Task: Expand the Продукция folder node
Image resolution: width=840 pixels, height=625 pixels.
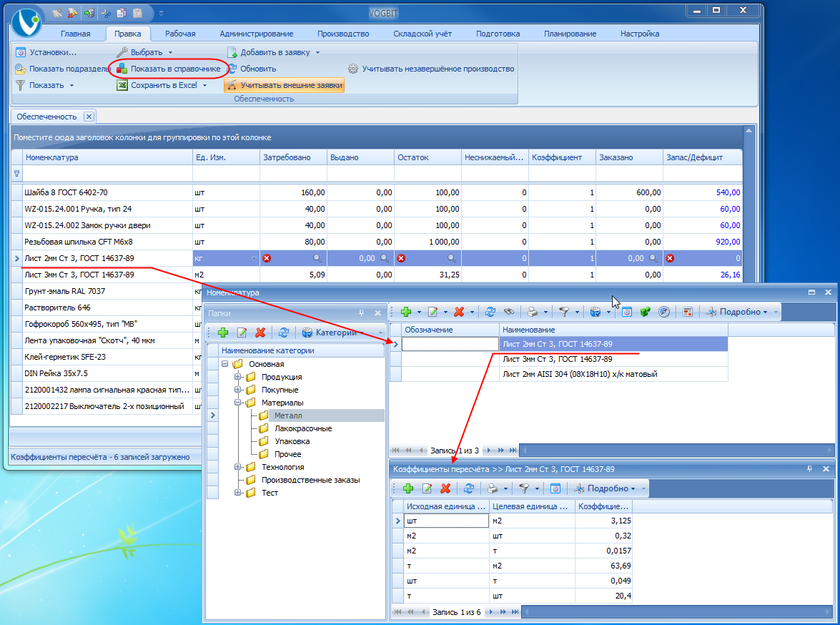Action: [x=237, y=377]
